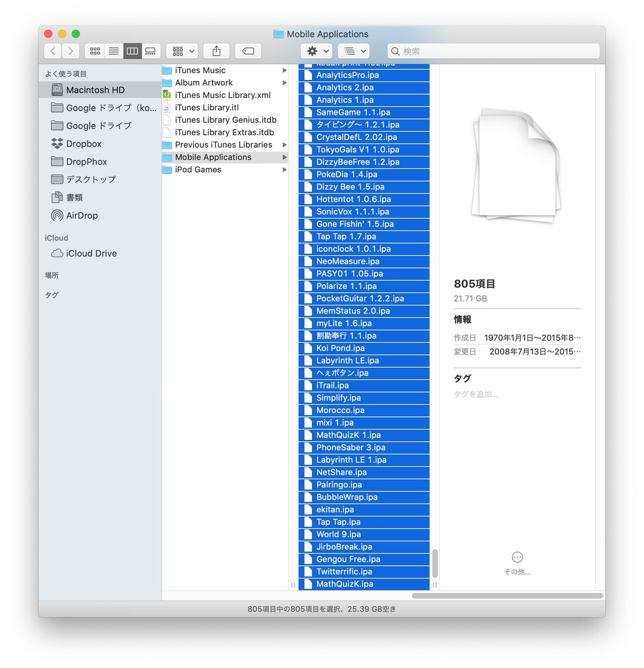Select iTunes Library Extras.itdb file

click(225, 132)
